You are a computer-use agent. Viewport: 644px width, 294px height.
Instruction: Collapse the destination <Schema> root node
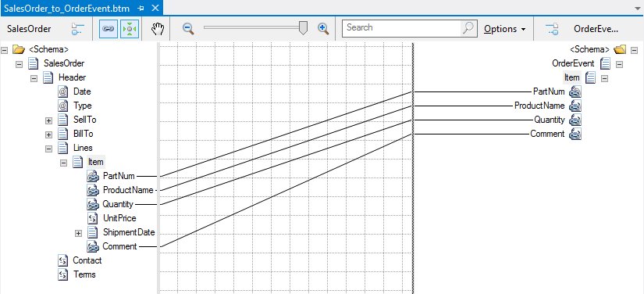click(634, 50)
